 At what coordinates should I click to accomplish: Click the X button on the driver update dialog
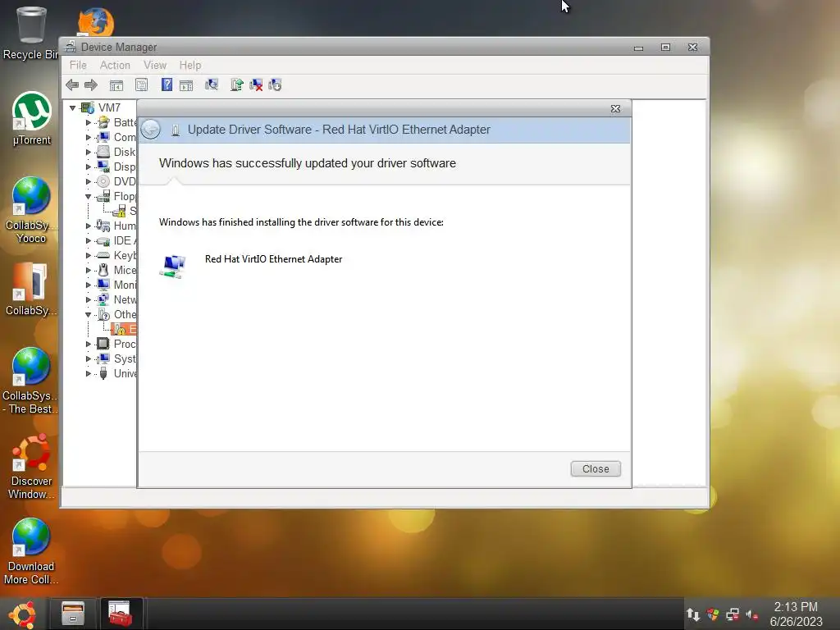point(615,109)
